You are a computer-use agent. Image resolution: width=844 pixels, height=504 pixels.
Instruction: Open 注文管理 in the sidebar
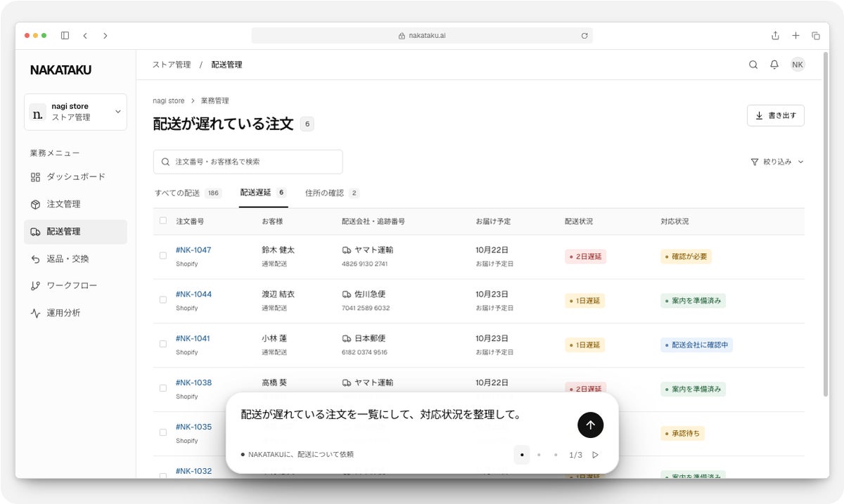point(75,205)
